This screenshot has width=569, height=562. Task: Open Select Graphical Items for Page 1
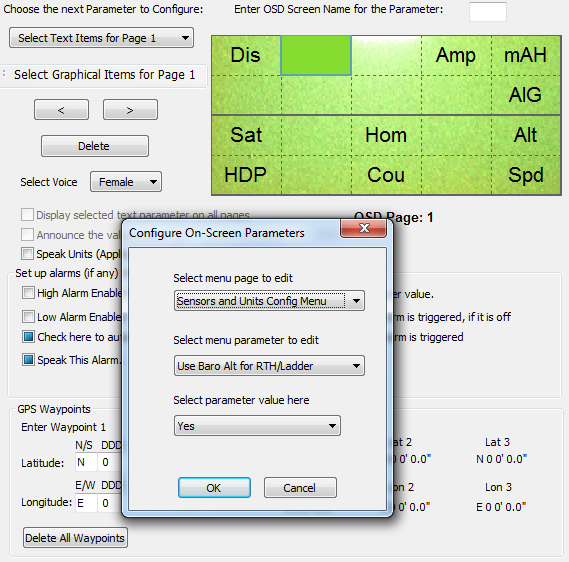click(104, 75)
